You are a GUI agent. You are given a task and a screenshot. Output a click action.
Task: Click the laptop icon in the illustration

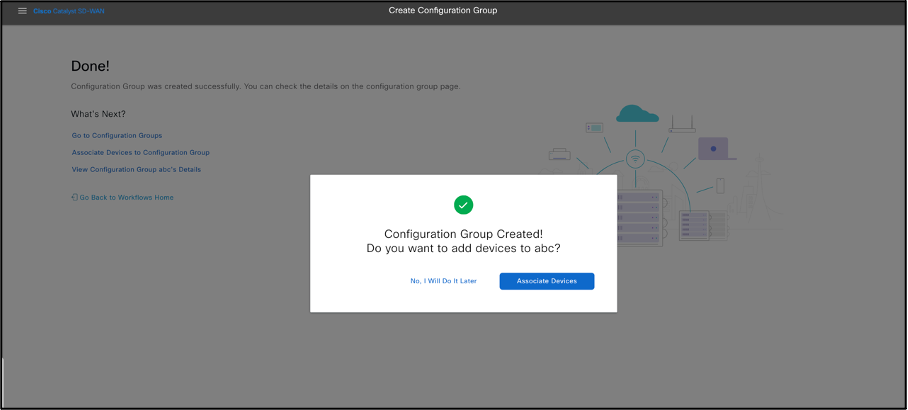pos(716,149)
